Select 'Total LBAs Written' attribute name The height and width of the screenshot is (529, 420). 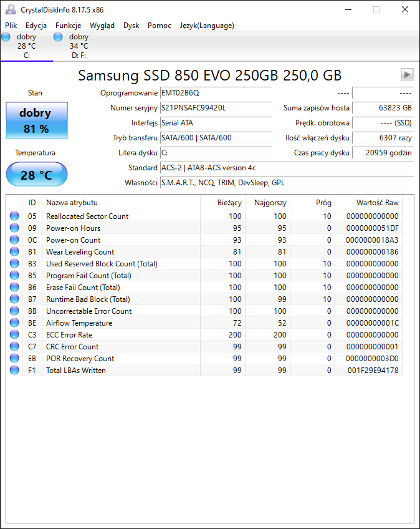click(76, 371)
